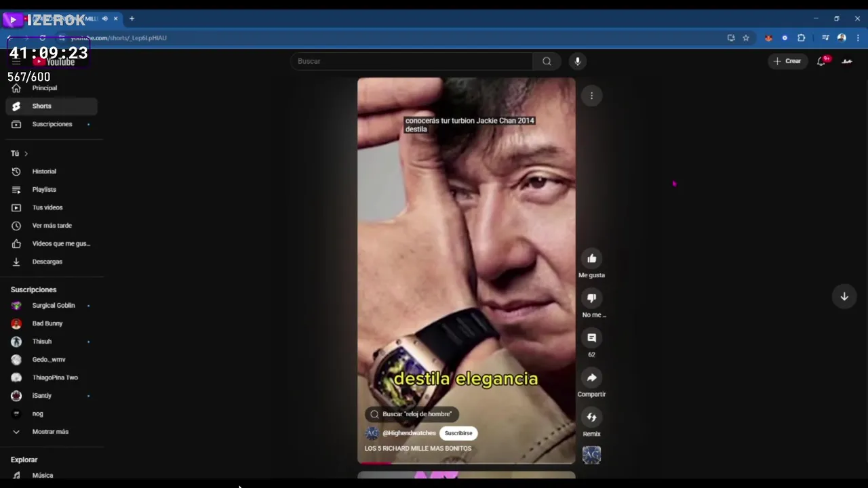Open the hamburger guide menu
Viewport: 868px width, 488px height.
16,62
